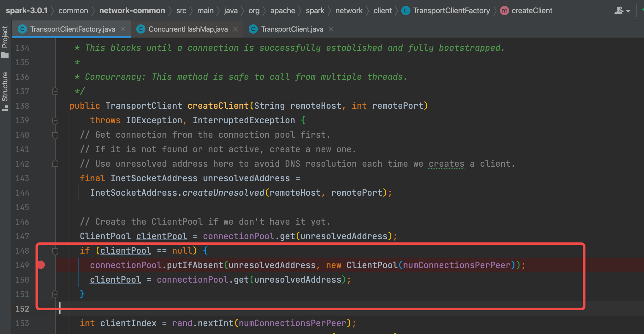Collapse the method fold marker at line 139
Viewport: 644px width, 334px height.
click(x=55, y=121)
